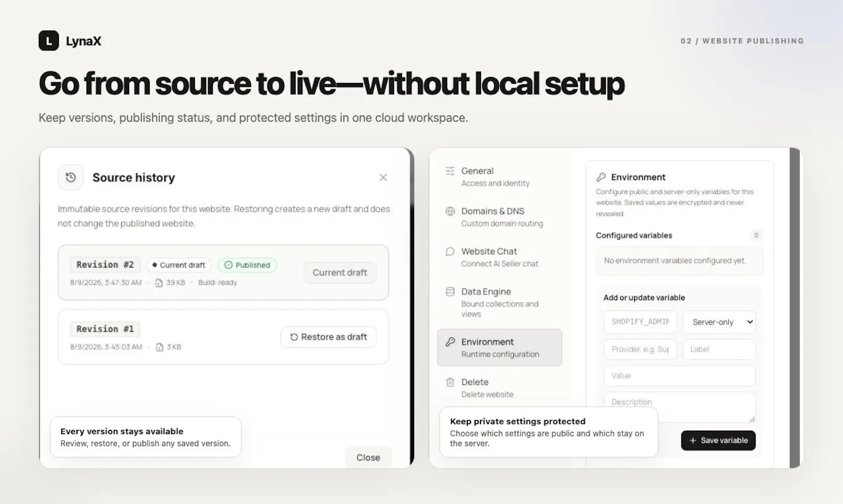843x504 pixels.
Task: Click the Source history clock icon
Action: 71,177
